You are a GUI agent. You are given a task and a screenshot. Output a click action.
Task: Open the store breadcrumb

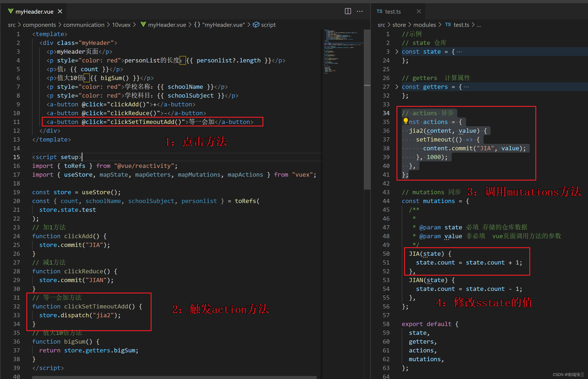pos(399,25)
